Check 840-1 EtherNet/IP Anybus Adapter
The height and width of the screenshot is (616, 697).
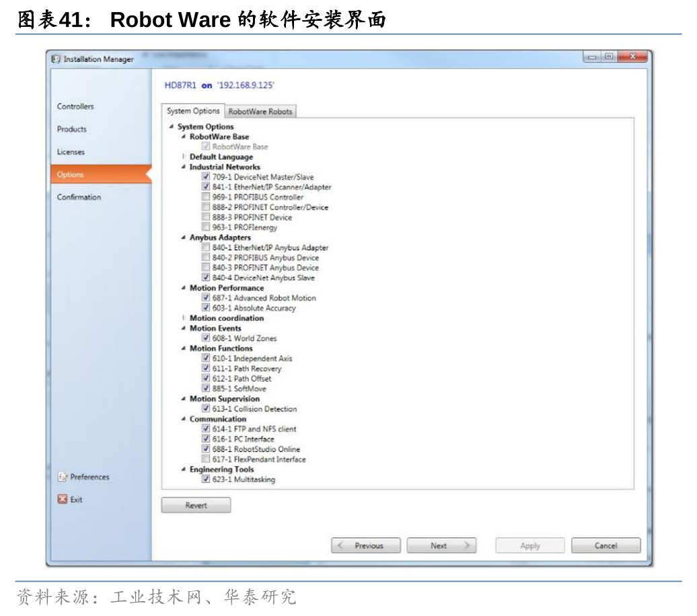[x=205, y=247]
